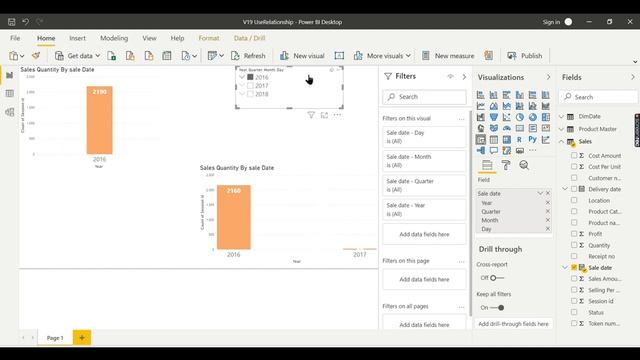Click the New measure button

click(x=448, y=56)
